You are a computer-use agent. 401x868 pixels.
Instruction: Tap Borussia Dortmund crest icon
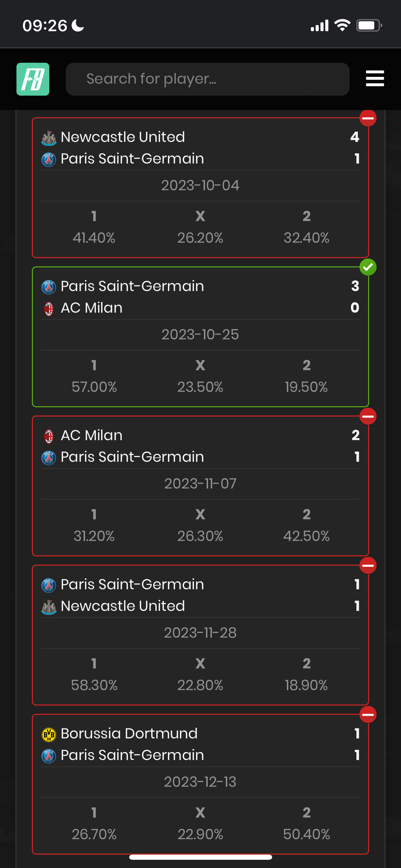point(49,734)
